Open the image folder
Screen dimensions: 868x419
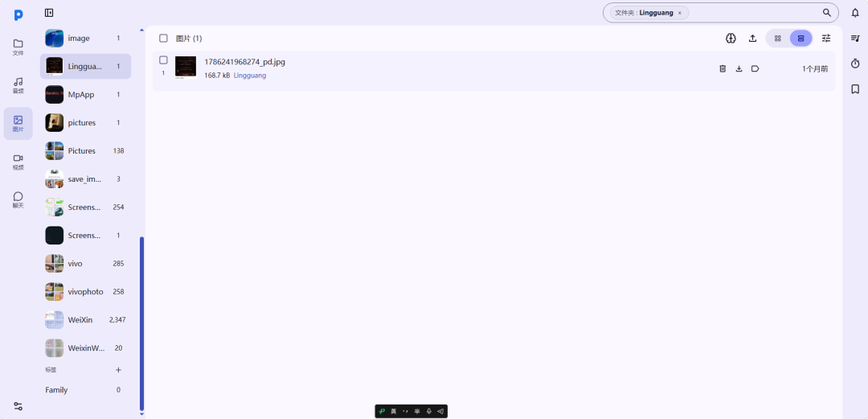click(x=85, y=39)
